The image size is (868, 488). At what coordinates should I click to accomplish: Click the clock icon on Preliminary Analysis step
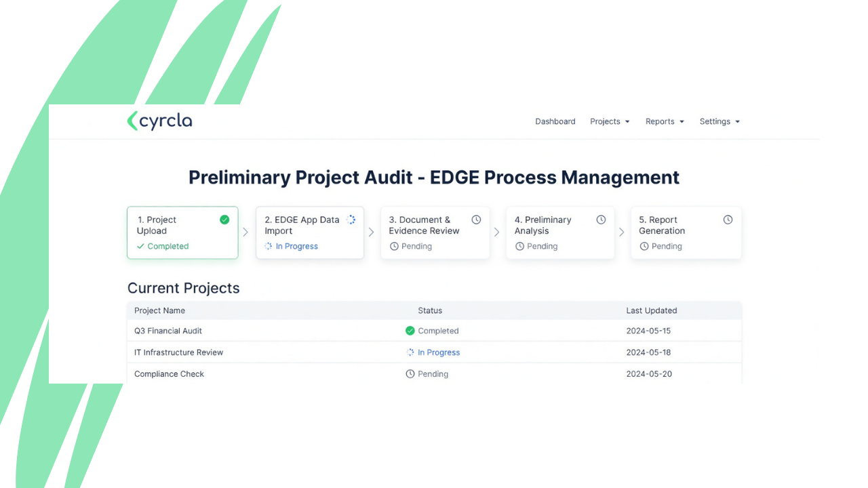point(601,220)
